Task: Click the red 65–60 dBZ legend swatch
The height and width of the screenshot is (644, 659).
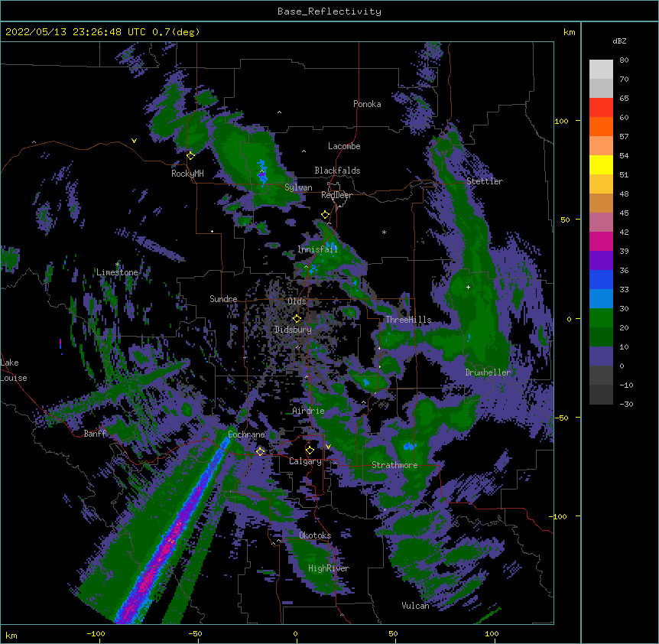Action: 601,108
